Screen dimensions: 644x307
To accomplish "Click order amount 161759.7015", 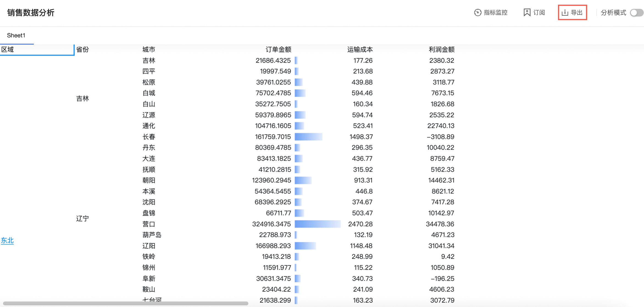I will pyautogui.click(x=273, y=137).
